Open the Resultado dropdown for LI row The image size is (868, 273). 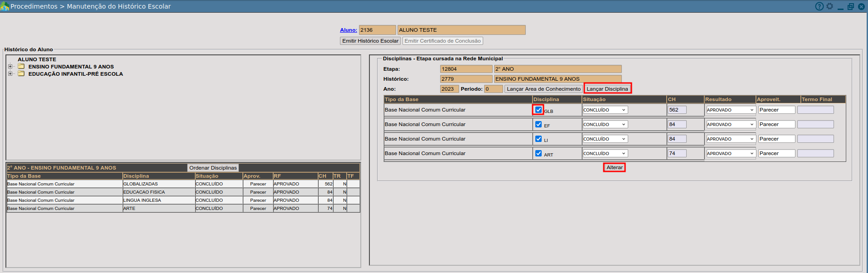click(731, 139)
